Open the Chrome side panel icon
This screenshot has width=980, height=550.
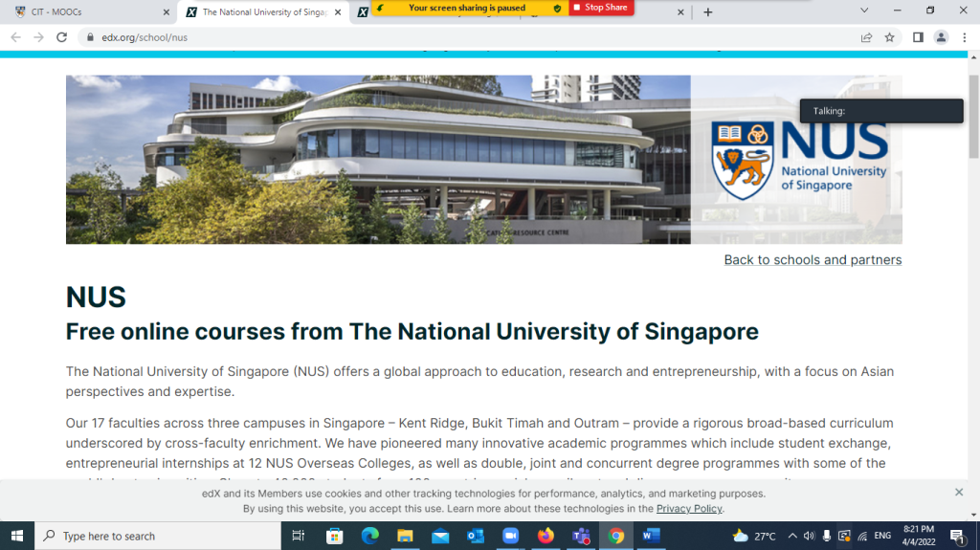918,37
